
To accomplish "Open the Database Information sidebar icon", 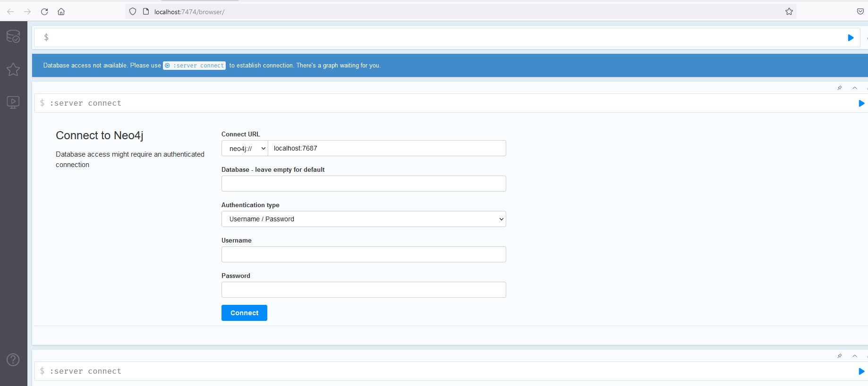I will (x=13, y=36).
